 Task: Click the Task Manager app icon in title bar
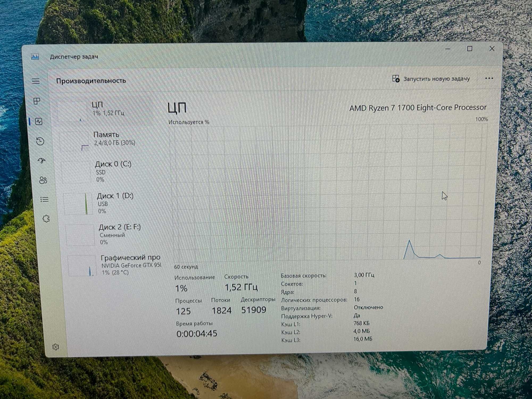click(35, 56)
